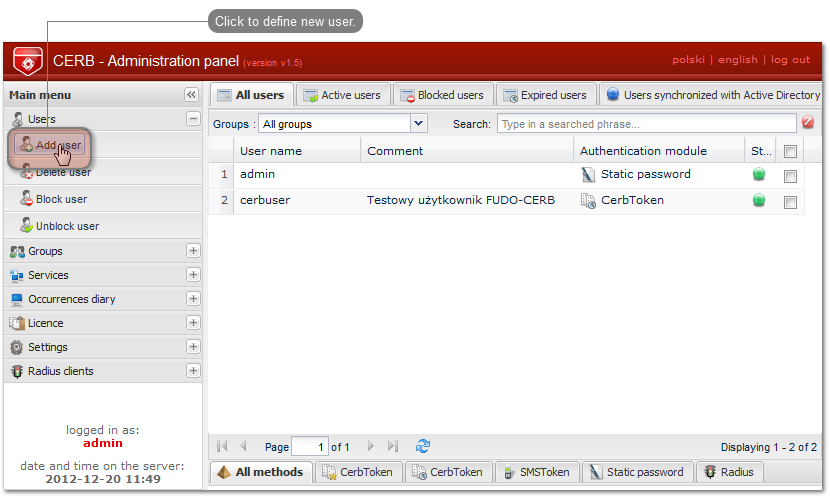Viewport: 830px width, 498px height.
Task: Click the Active Directory globe icon
Action: (612, 94)
